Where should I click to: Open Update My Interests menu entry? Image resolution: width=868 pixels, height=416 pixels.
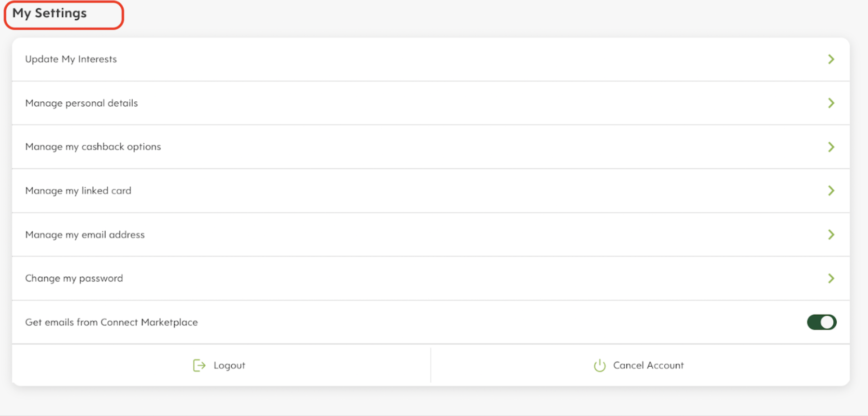pyautogui.click(x=71, y=59)
